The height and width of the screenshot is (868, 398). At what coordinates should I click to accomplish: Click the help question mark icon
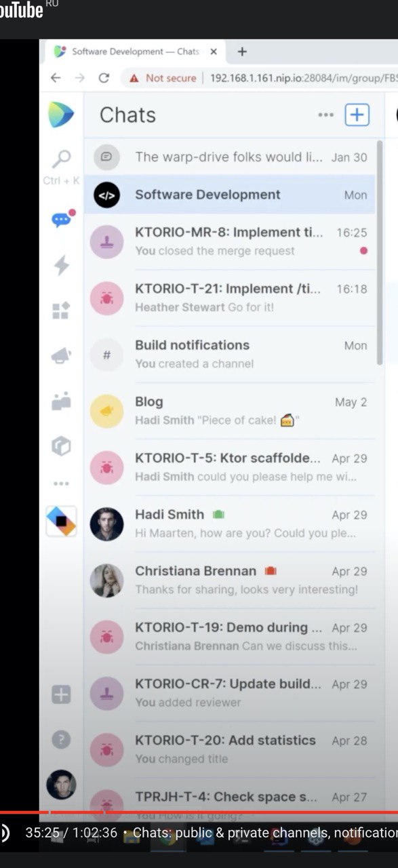click(x=61, y=739)
